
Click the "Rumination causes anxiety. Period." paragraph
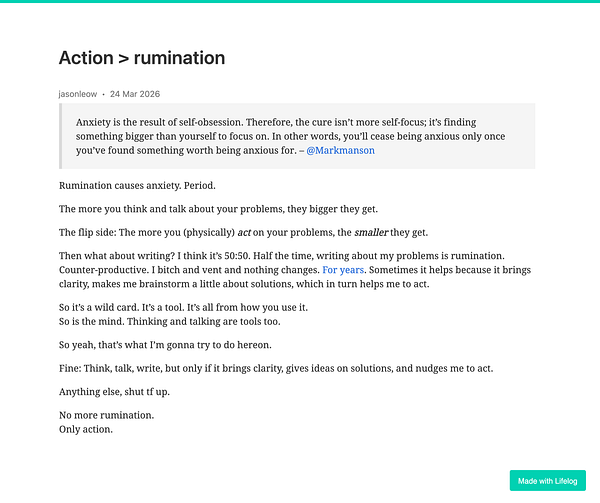pos(137,186)
